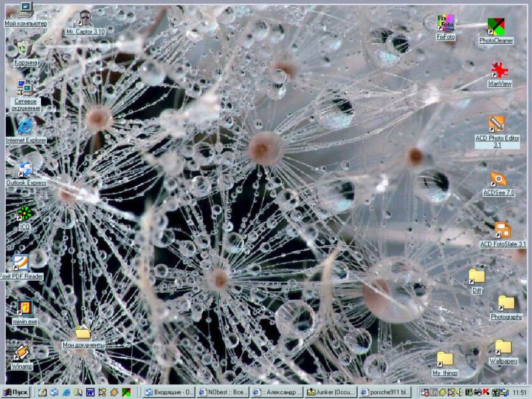Switch to the porsche911 taskbar window
The height and width of the screenshot is (399, 532).
click(x=385, y=392)
